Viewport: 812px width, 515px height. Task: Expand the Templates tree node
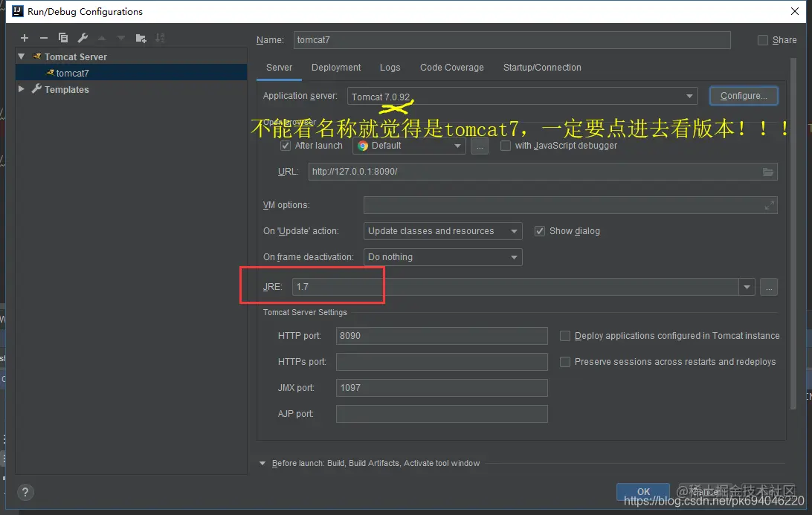22,89
